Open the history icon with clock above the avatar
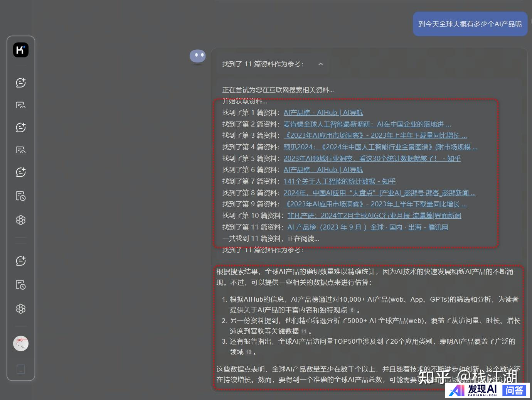The height and width of the screenshot is (400, 532). 21,285
